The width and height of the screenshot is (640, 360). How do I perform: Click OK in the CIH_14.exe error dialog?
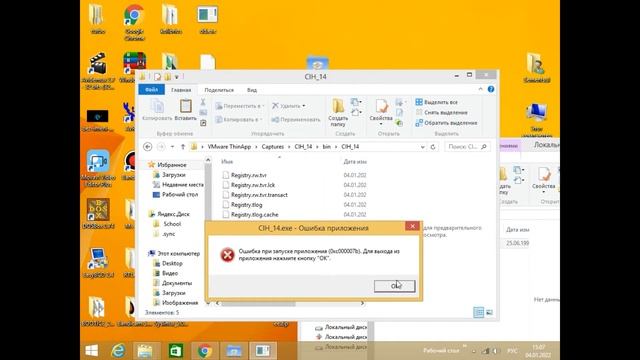[x=394, y=286]
